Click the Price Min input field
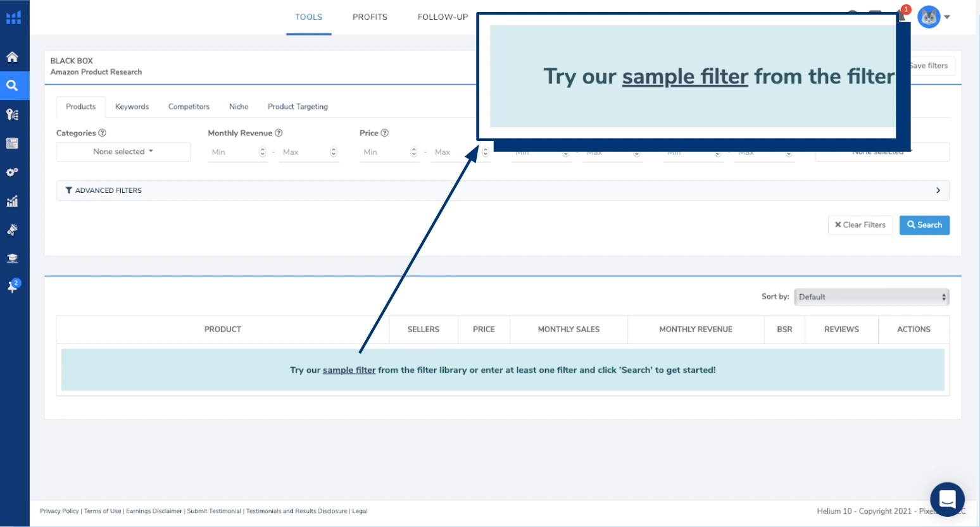Screen dimensions: 980x527 pyautogui.click(x=386, y=152)
